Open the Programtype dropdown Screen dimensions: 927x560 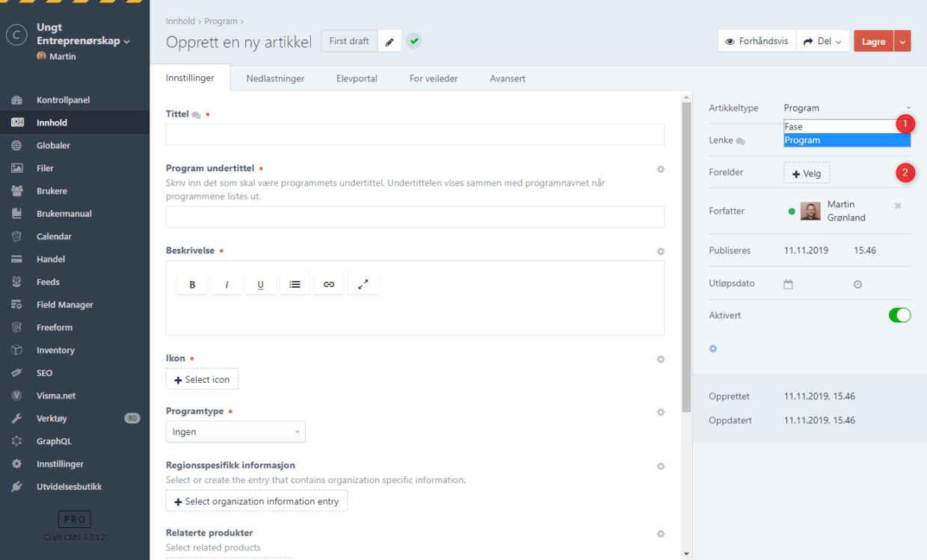[x=235, y=431]
